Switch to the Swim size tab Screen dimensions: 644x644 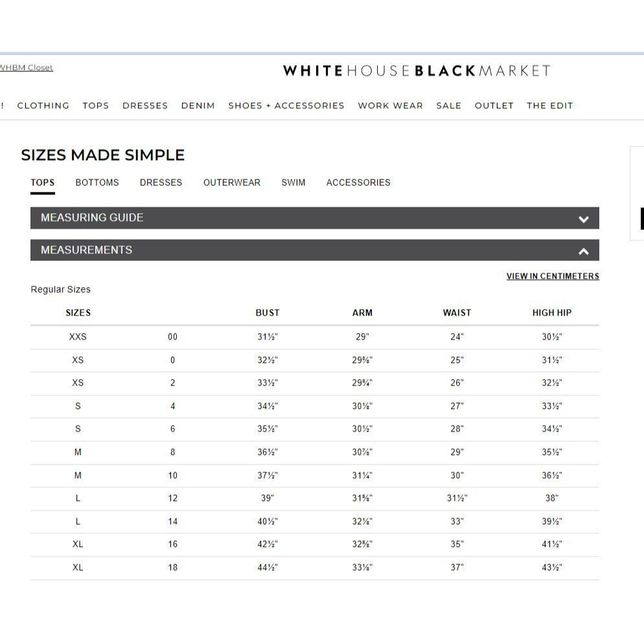293,183
